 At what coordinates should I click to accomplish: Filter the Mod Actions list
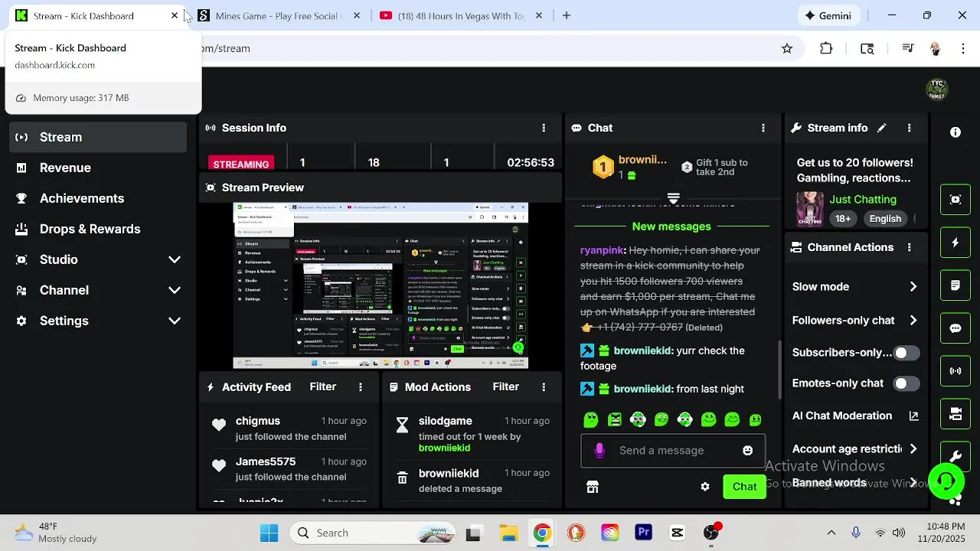coord(505,387)
